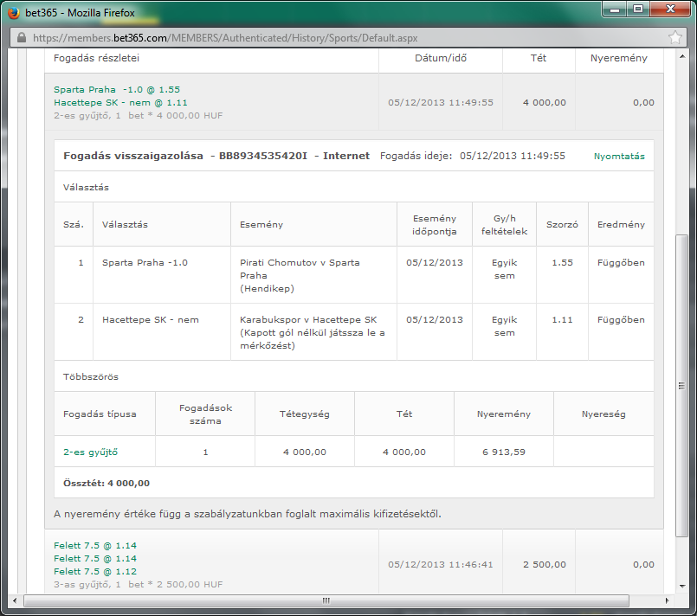
Task: Click the Gy/h feltételek column header
Action: [x=505, y=225]
